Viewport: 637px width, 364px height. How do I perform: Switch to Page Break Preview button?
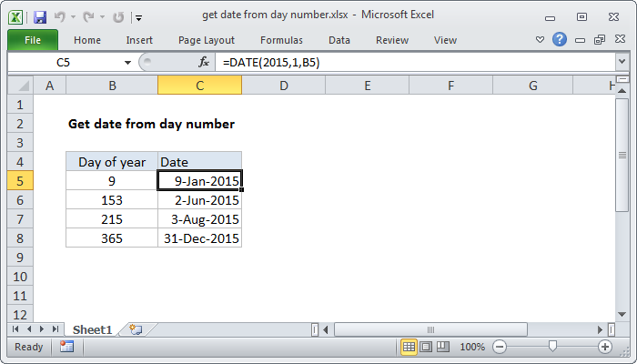(443, 347)
